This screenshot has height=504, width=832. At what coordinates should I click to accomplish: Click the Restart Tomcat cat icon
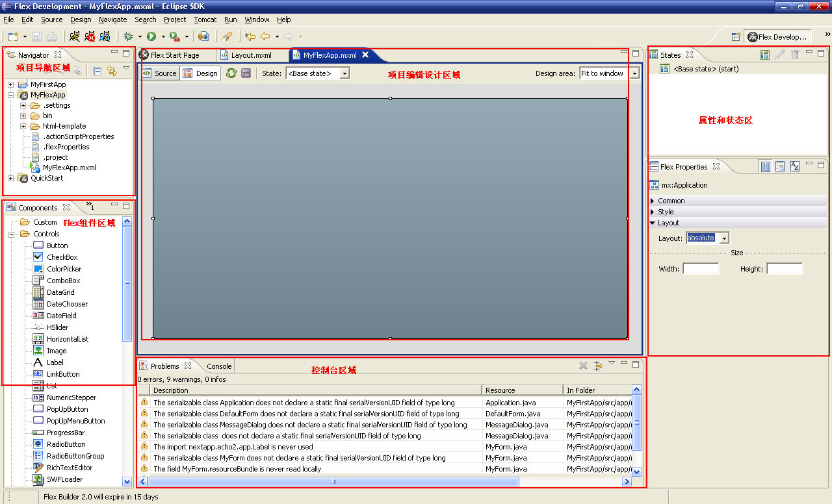105,36
